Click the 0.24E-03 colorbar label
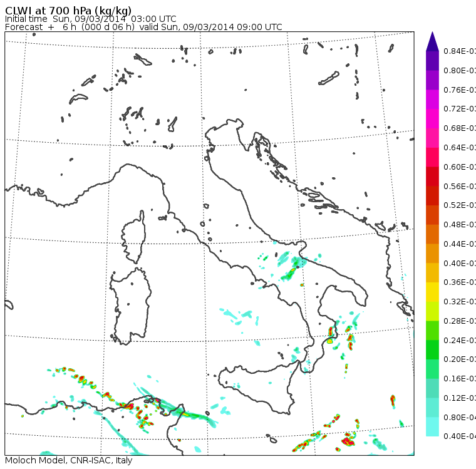Viewport: 476px width, 469px height. coord(460,340)
